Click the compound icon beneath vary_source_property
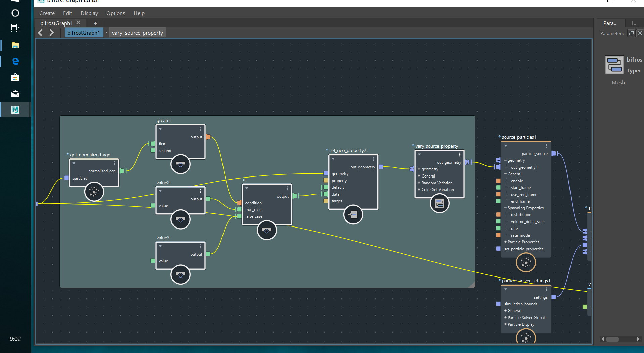The image size is (644, 353). pos(439,203)
